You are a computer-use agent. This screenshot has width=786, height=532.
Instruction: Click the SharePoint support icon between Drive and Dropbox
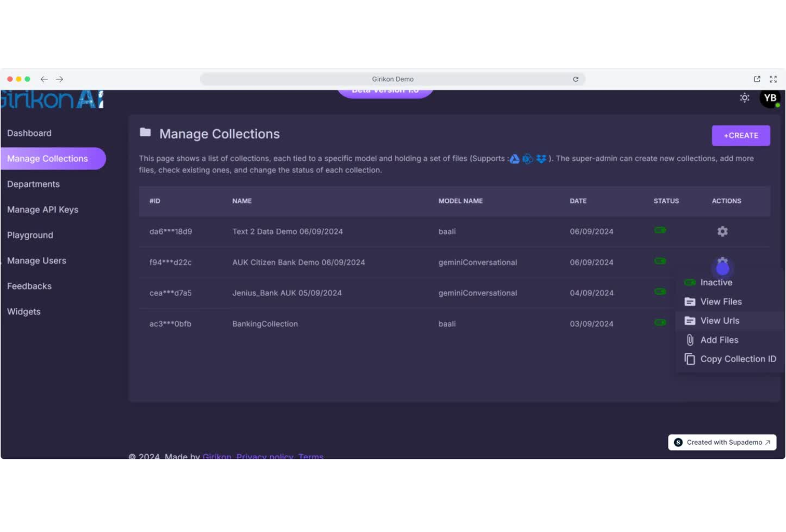click(x=528, y=158)
